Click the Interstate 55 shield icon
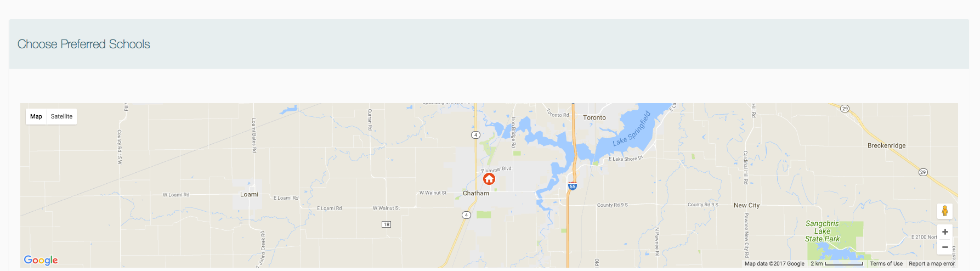This screenshot has width=980, height=271. [573, 186]
